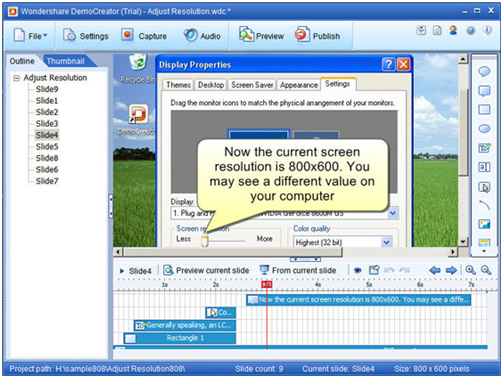The height and width of the screenshot is (378, 503).
Task: Click the horizontal scroll-right arrow
Action: pos(452,252)
